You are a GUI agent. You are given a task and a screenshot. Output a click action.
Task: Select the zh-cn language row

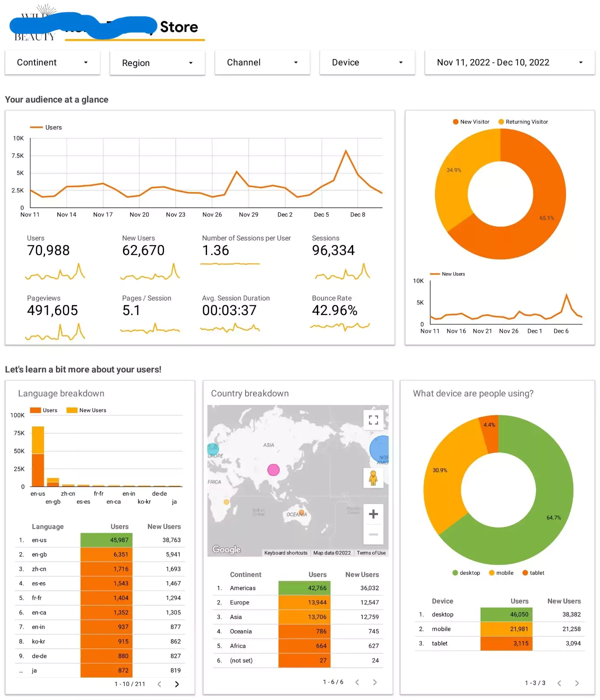pyautogui.click(x=100, y=569)
